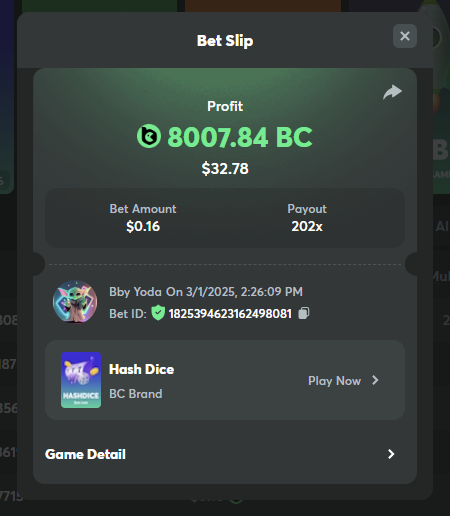The height and width of the screenshot is (516, 450).
Task: Click the green verified shield icon
Action: click(158, 313)
